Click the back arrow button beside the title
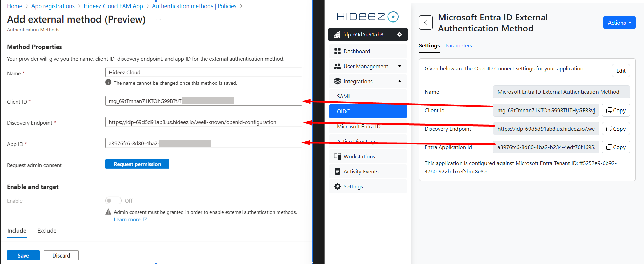This screenshot has height=264, width=644. click(425, 23)
